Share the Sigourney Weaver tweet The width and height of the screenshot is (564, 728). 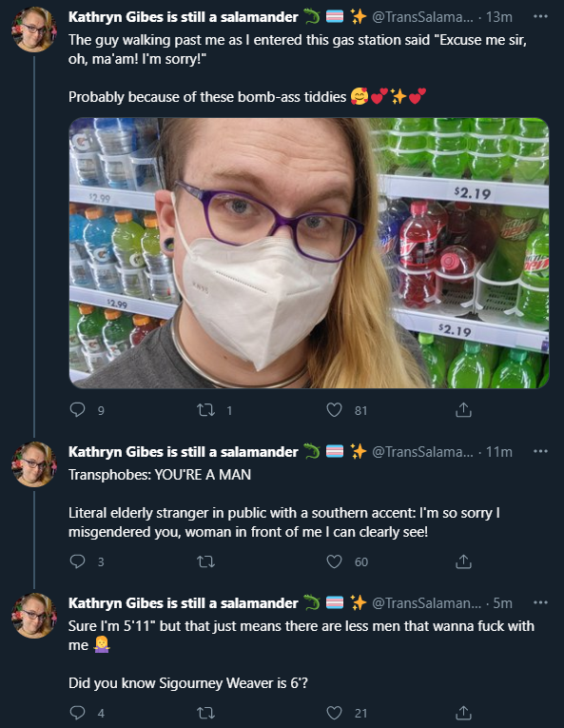tap(463, 713)
